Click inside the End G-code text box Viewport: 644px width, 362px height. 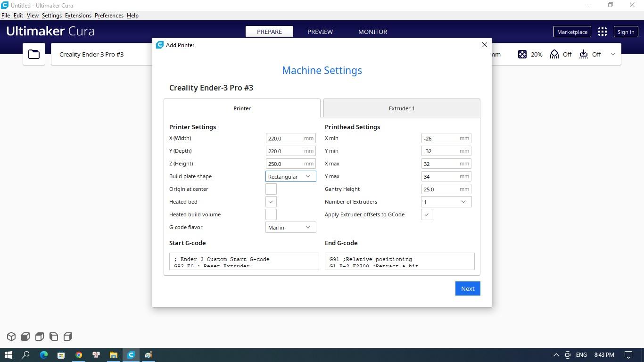pos(400,262)
